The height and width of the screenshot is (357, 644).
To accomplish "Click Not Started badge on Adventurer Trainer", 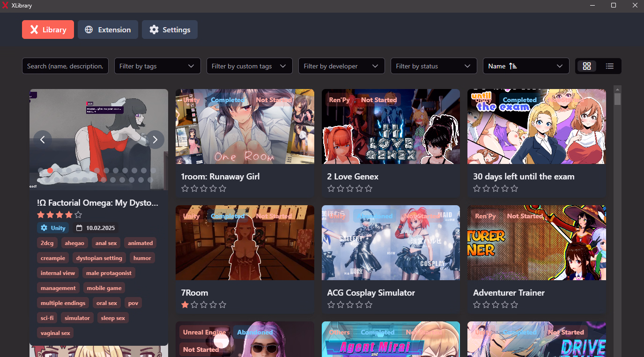I will click(x=525, y=216).
